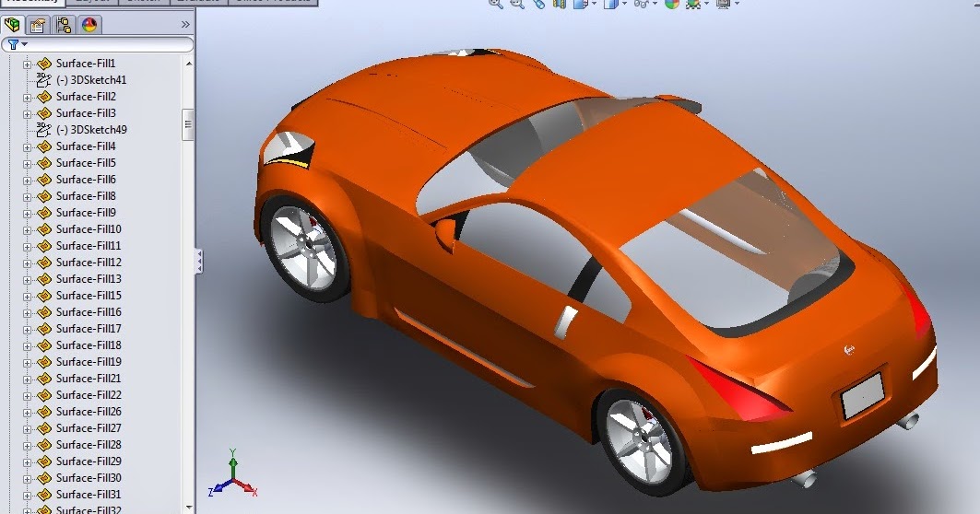980x514 pixels.
Task: Select the Surface-Fill30 label in tree
Action: [89, 477]
